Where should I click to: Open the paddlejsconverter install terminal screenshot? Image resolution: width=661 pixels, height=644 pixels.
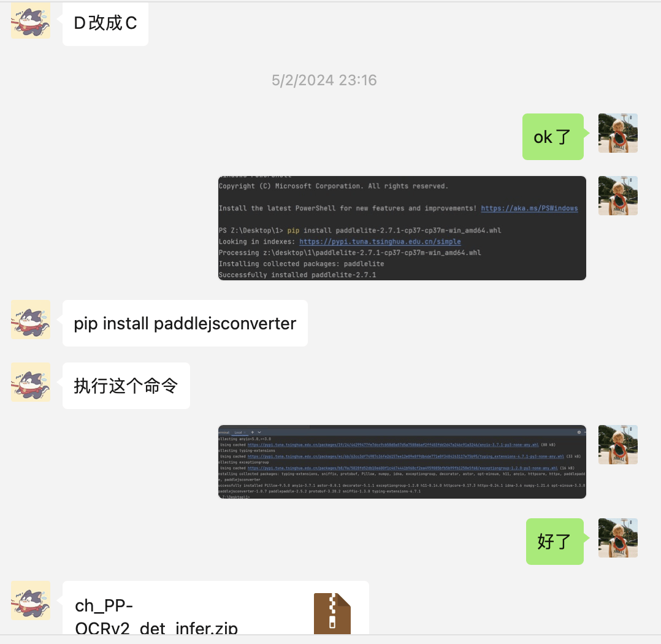pos(402,462)
